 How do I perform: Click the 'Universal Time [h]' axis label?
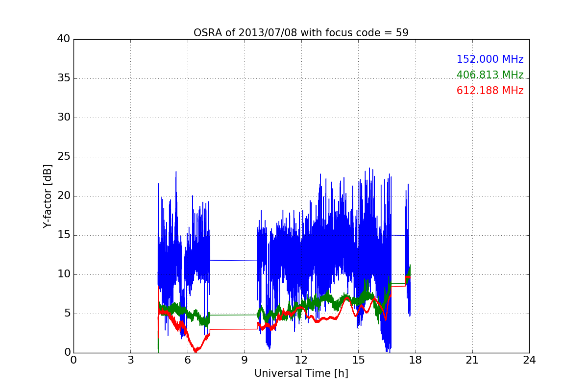click(301, 373)
